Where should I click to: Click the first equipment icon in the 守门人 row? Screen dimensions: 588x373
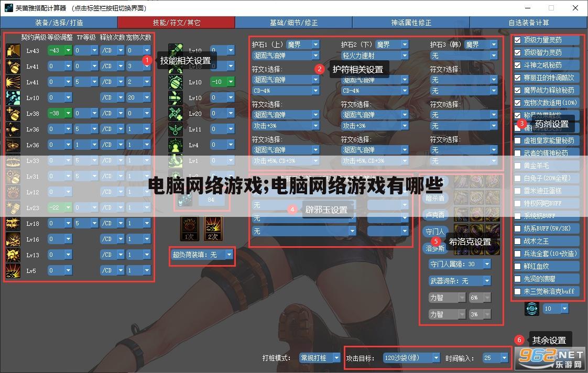tap(461, 230)
